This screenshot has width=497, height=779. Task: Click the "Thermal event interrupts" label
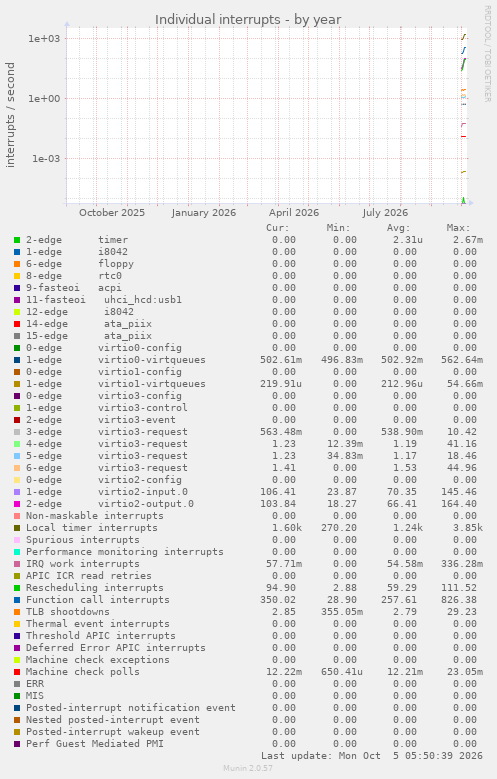[97, 623]
